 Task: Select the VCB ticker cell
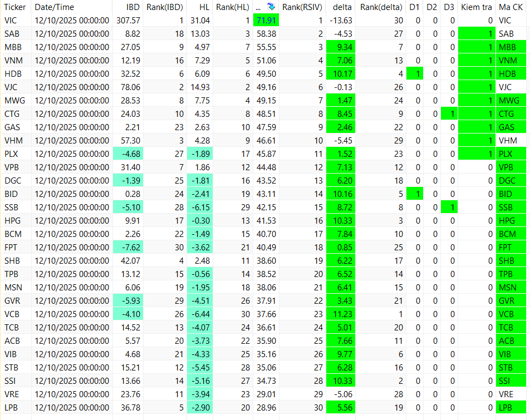(16, 314)
